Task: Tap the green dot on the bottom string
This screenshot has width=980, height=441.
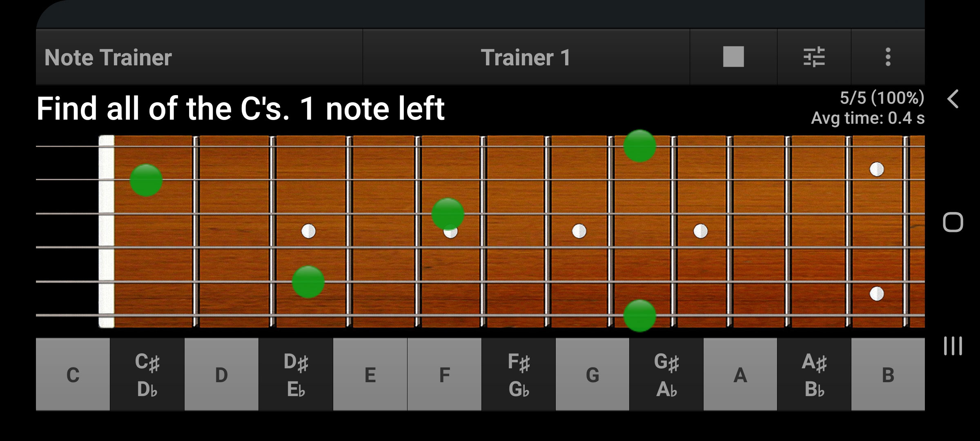Action: (639, 316)
